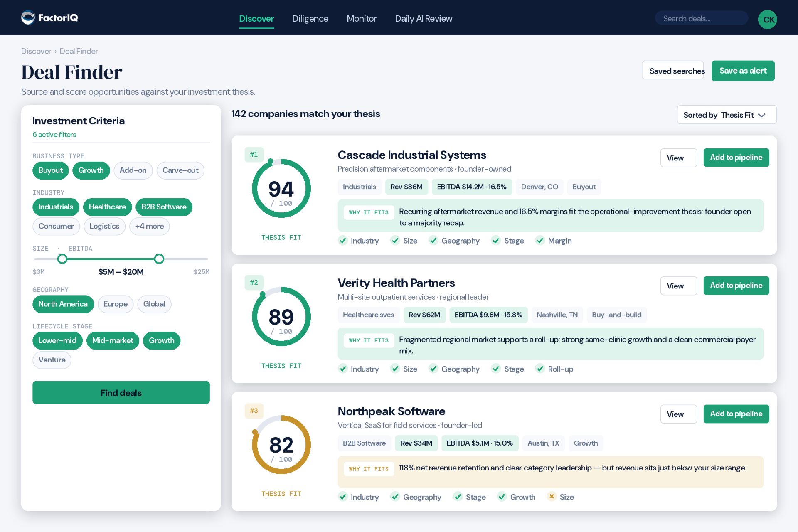
Task: Click the Buy-and-build tag
Action: (616, 315)
